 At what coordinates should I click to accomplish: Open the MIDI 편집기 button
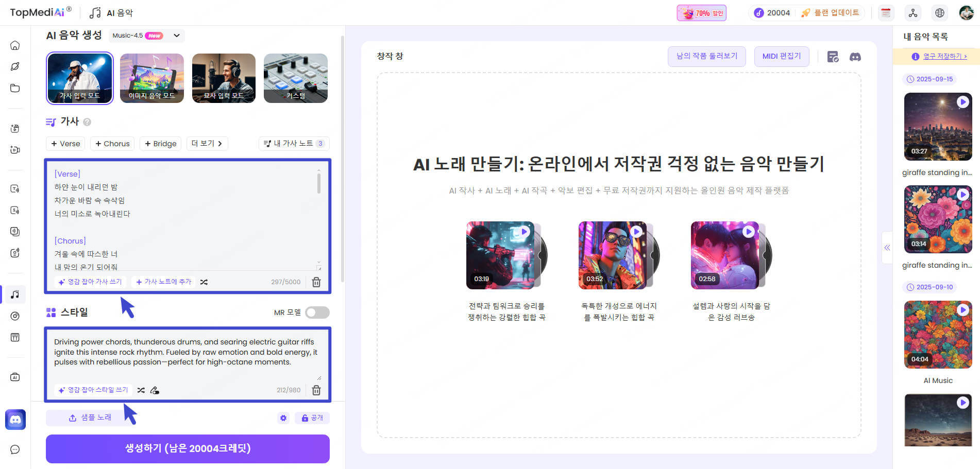pyautogui.click(x=781, y=56)
